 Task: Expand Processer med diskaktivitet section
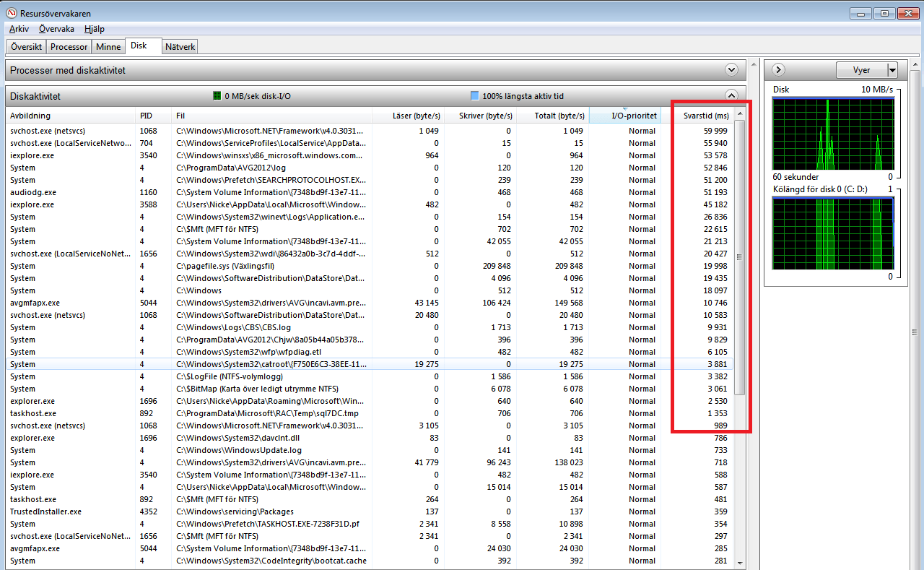pos(731,70)
